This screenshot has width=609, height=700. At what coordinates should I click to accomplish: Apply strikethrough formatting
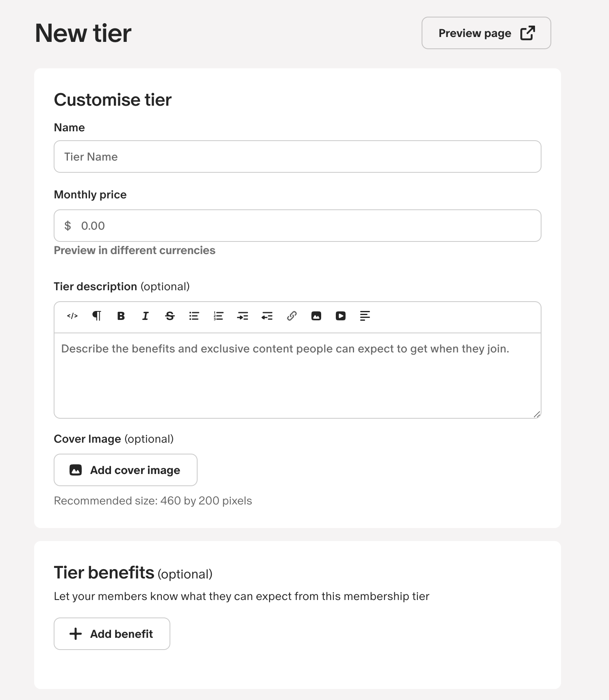pyautogui.click(x=170, y=316)
